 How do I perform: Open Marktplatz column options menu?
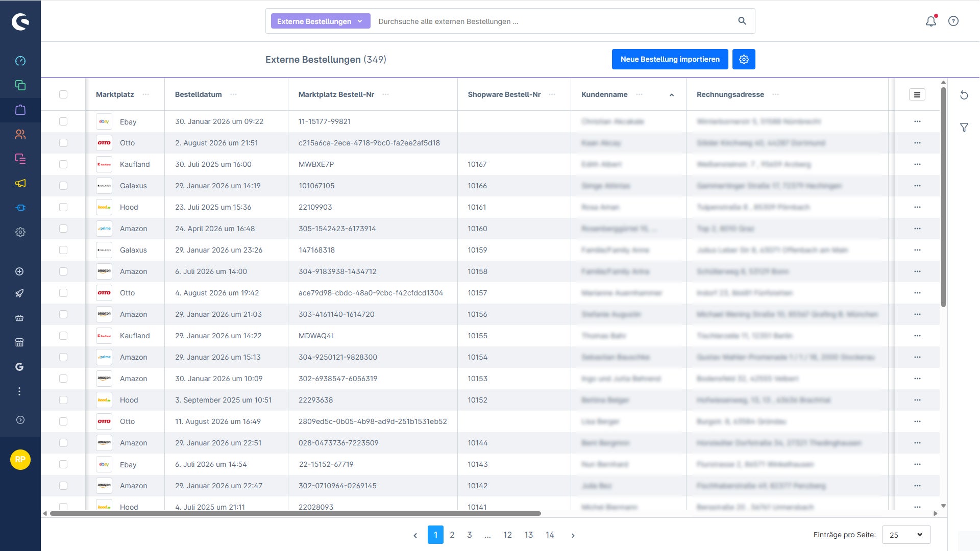click(x=146, y=94)
